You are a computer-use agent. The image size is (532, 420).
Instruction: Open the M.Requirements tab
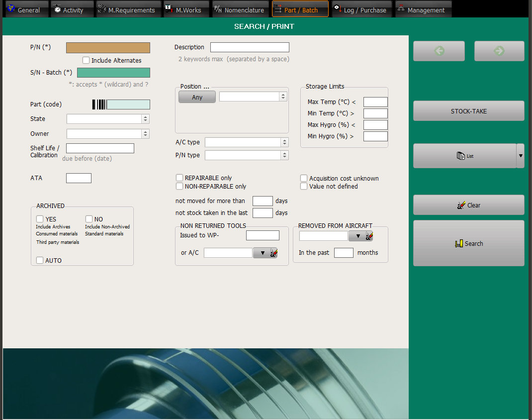pos(128,9)
